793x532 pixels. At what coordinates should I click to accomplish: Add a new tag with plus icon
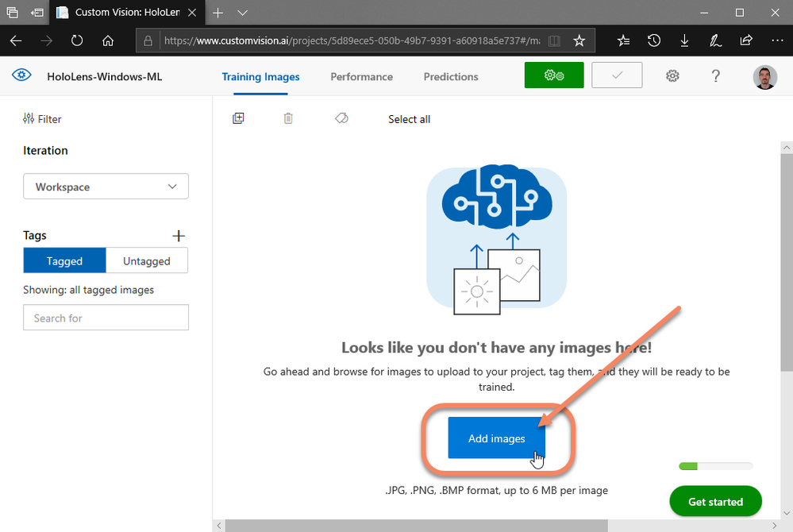point(179,236)
